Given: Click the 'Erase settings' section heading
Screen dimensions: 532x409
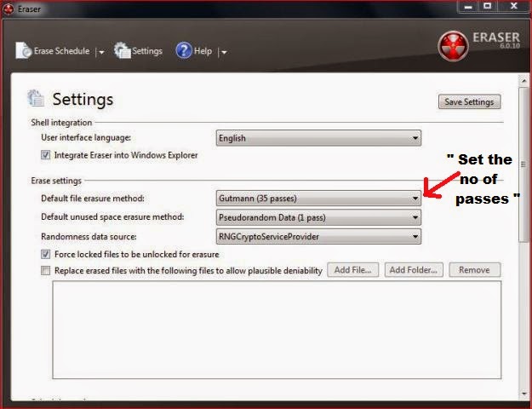Looking at the screenshot, I should coord(56,181).
